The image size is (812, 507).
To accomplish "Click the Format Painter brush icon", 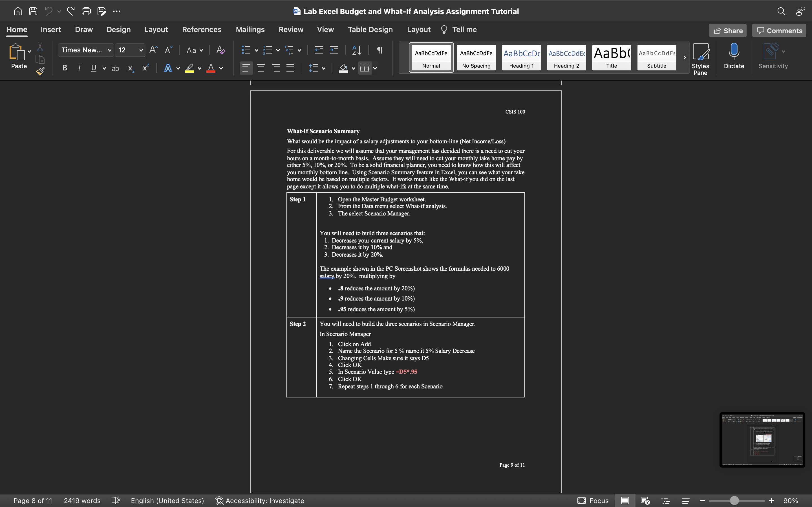I will click(x=40, y=71).
